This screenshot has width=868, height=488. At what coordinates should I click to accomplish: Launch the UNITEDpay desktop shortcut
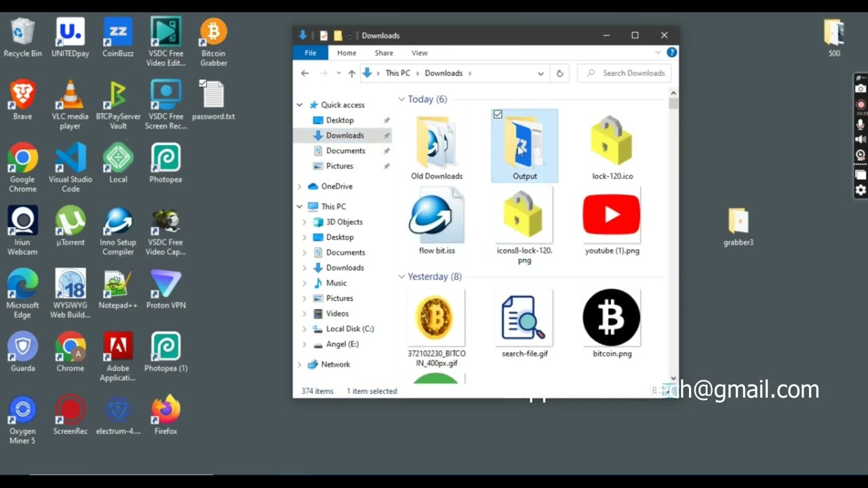pos(71,38)
